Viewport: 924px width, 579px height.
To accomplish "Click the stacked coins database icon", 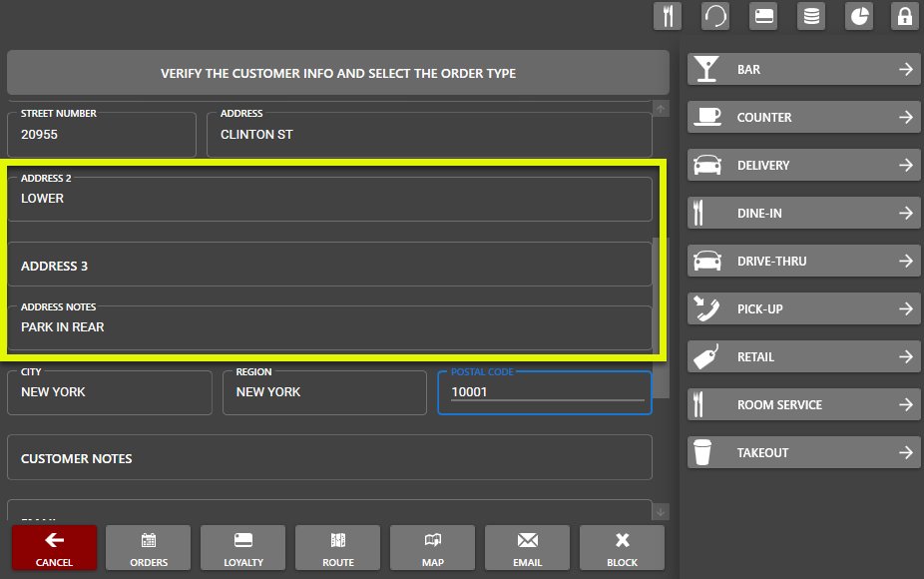I will (811, 16).
